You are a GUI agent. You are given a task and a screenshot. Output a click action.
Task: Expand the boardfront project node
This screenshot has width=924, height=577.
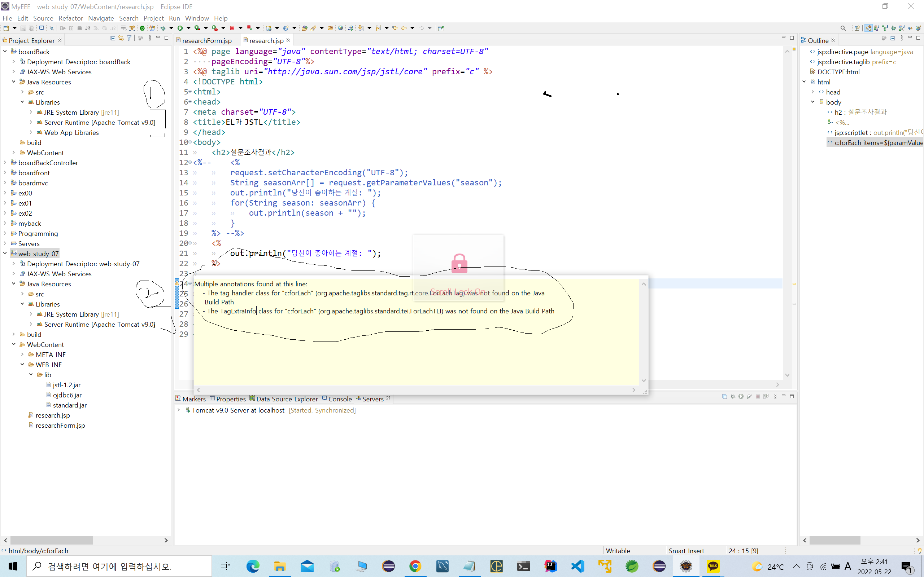(x=5, y=173)
